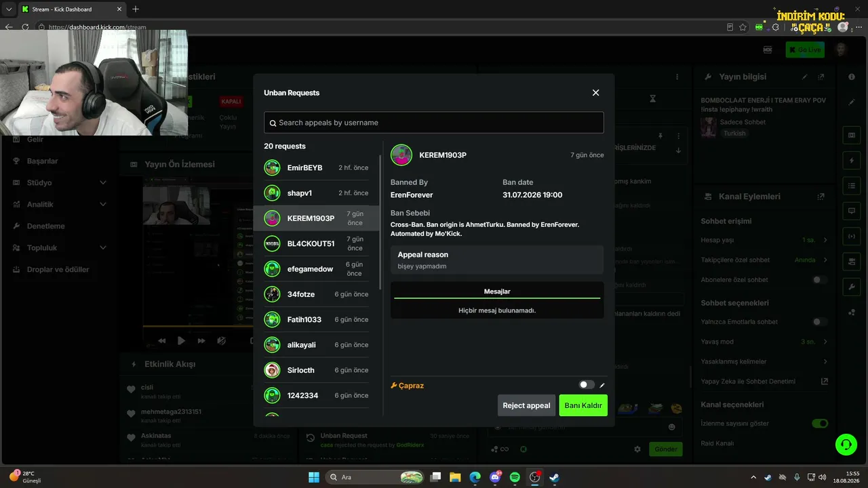Open Denetleme in left sidebar
Image resolution: width=868 pixels, height=488 pixels.
point(59,226)
